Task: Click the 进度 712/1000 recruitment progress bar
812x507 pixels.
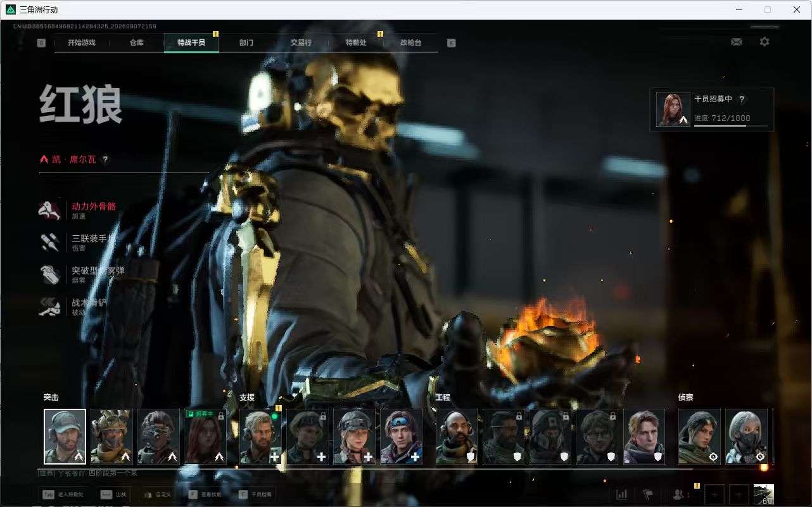Action: coord(731,125)
